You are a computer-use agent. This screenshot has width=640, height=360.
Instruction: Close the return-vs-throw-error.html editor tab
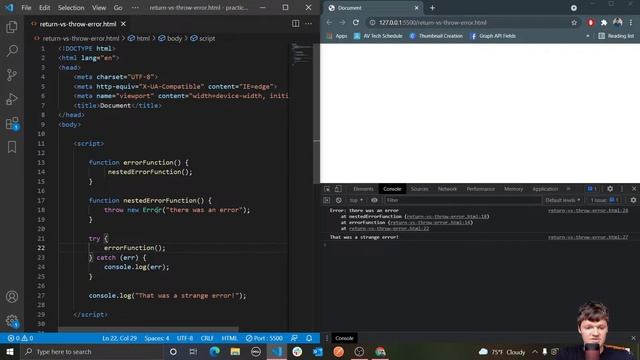(123, 24)
